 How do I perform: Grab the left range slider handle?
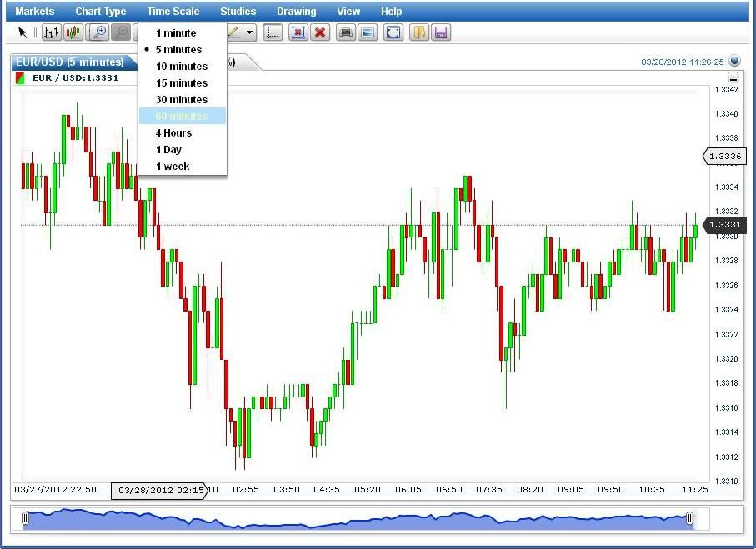click(x=25, y=518)
